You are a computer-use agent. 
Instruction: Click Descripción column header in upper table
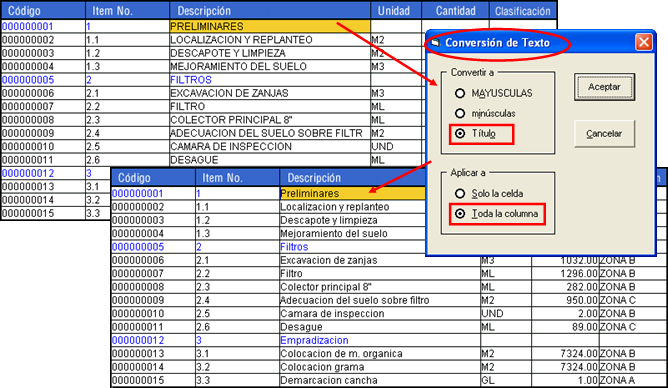[270, 11]
